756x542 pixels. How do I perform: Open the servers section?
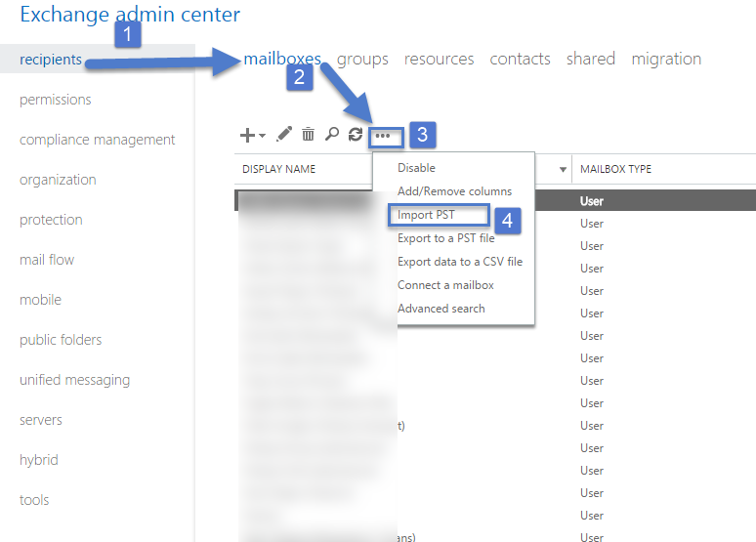(41, 420)
